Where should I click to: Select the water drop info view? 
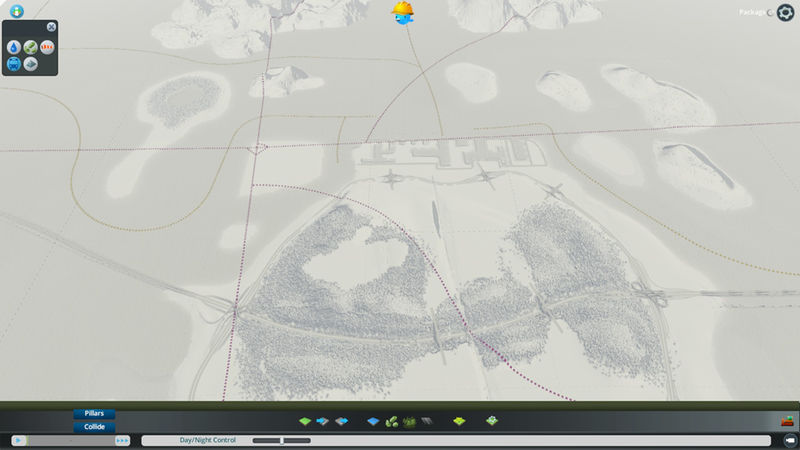click(14, 47)
